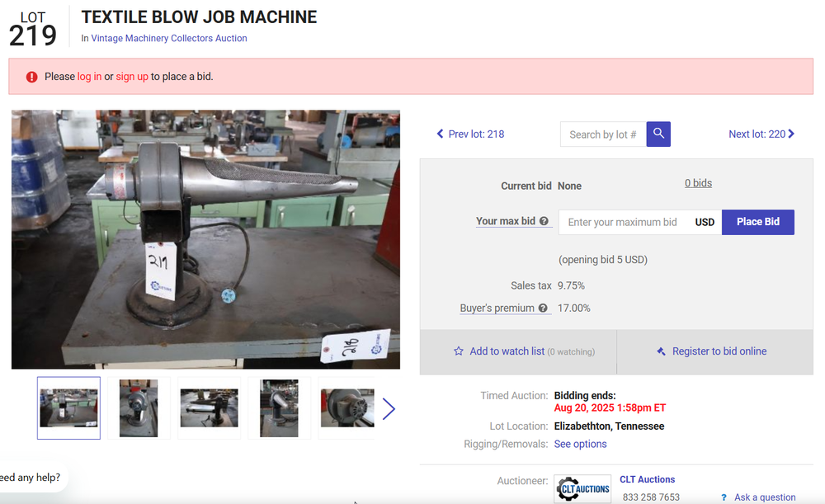
Task: Open Vintage Machinery Collectors Auction link
Action: point(169,38)
